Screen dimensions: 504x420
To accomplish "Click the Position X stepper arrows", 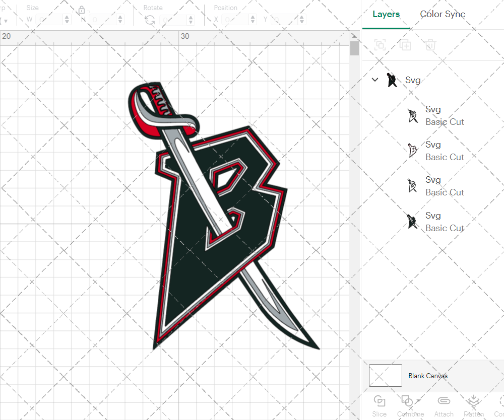I will point(253,20).
